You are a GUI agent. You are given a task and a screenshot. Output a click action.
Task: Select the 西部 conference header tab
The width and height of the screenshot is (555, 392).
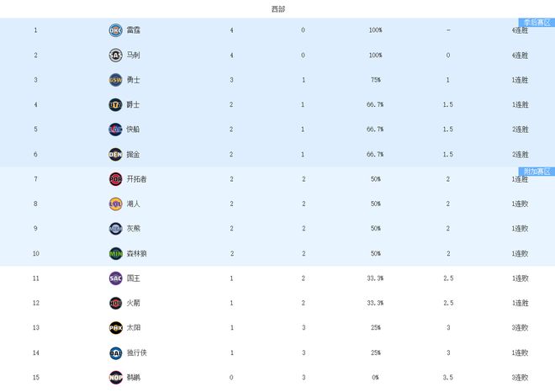point(277,8)
